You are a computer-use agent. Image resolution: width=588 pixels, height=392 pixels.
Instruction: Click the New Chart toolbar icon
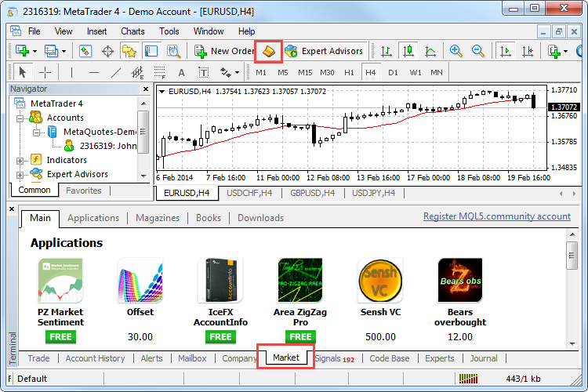point(22,51)
